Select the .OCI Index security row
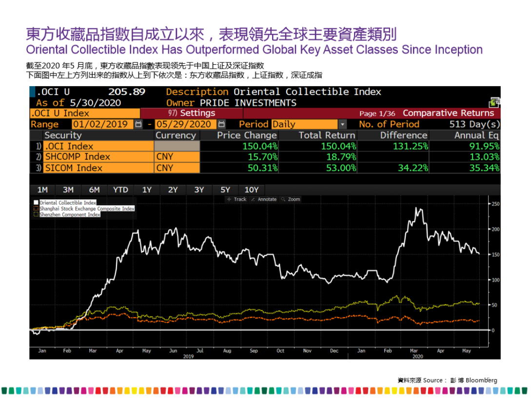Viewport: 532px width, 398px height. pyautogui.click(x=99, y=146)
